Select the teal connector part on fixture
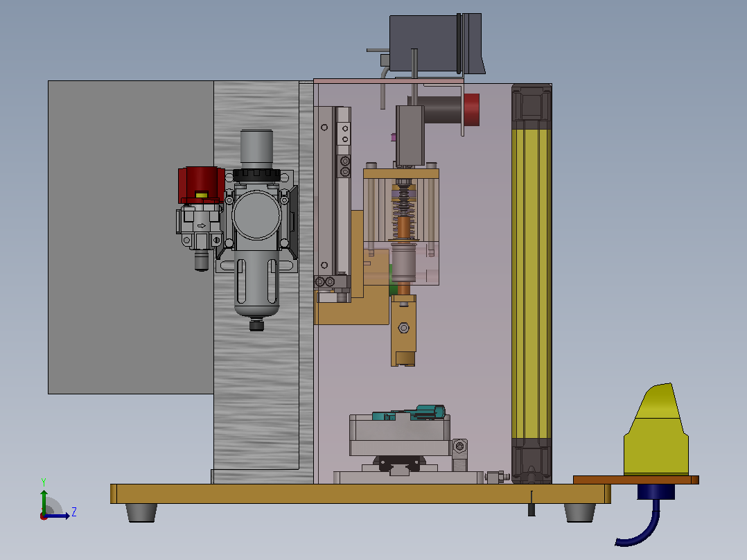747x560 pixels. (x=408, y=413)
